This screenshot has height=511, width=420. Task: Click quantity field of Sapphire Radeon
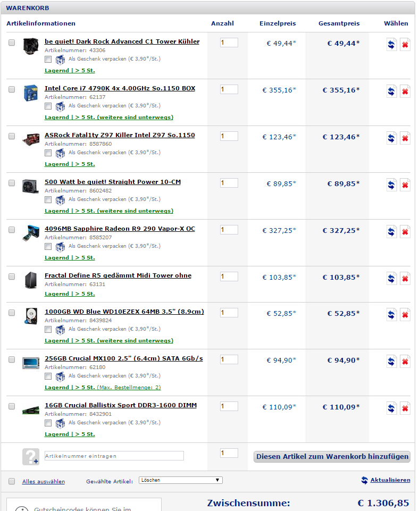(229, 230)
